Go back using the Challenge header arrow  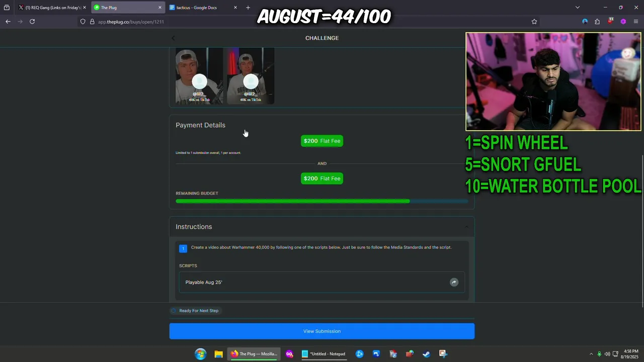[173, 38]
